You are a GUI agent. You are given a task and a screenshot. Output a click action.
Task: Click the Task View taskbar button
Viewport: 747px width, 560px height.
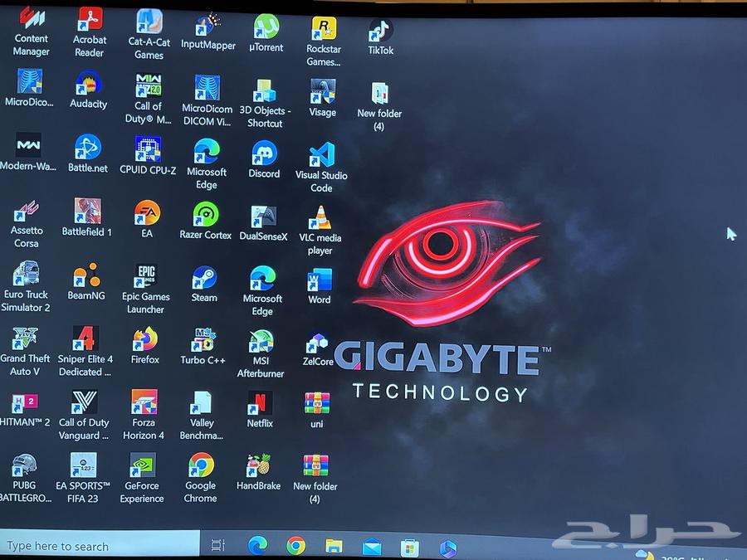(218, 547)
